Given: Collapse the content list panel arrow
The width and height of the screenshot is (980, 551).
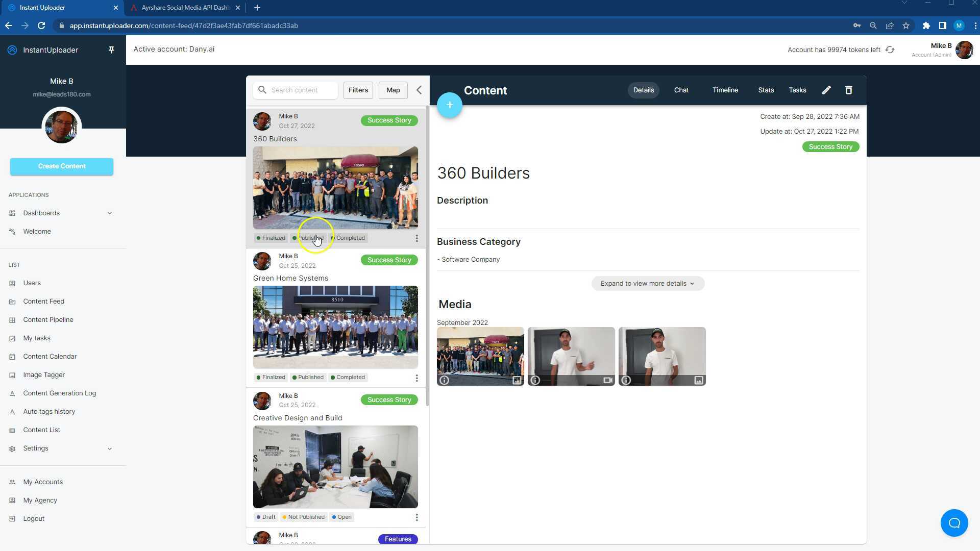Looking at the screenshot, I should click(x=419, y=90).
